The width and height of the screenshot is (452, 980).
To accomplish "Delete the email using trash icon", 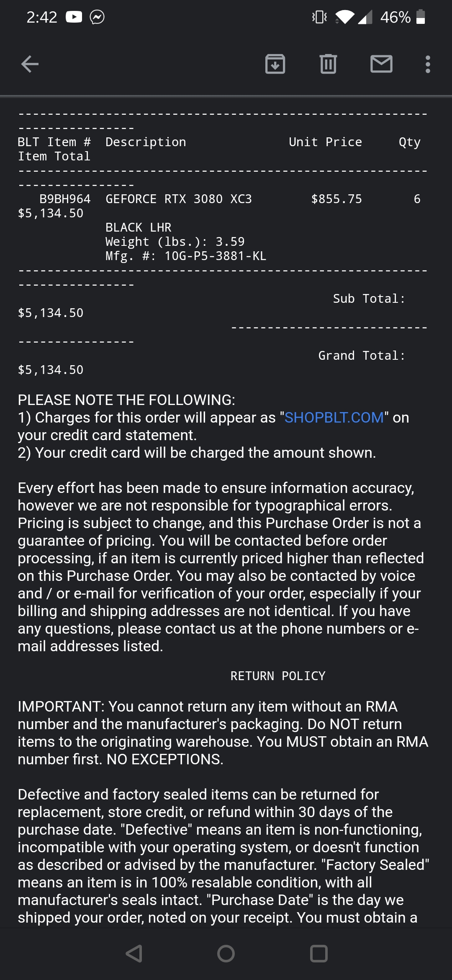I will tap(328, 64).
